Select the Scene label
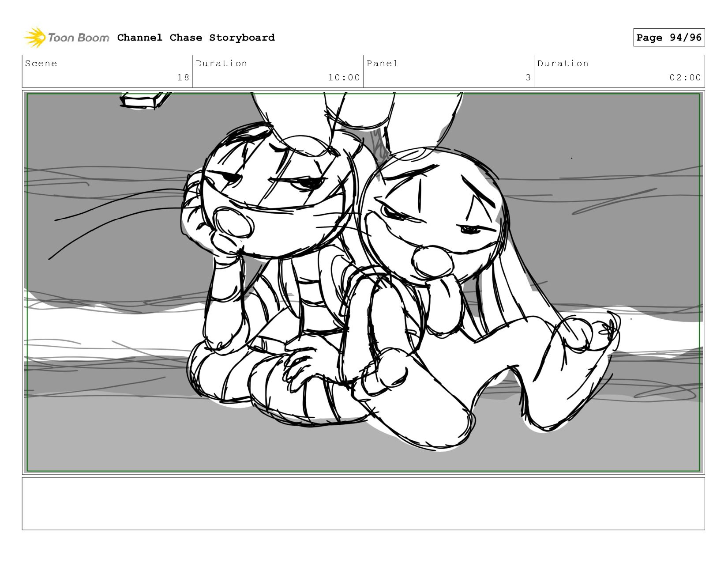728x563 pixels. pyautogui.click(x=41, y=64)
